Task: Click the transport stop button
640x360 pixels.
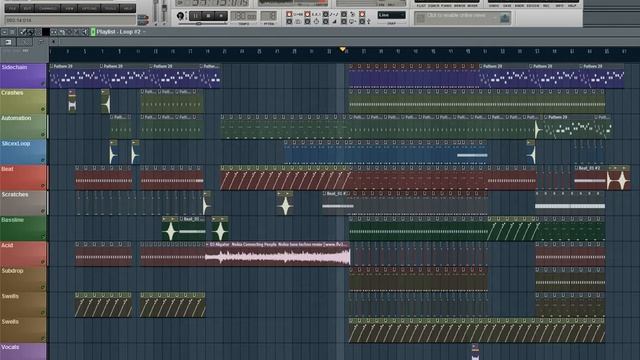Action: pyautogui.click(x=208, y=16)
